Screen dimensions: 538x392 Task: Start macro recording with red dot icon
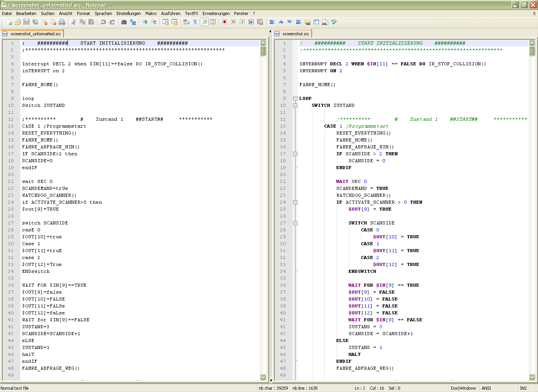[224, 22]
